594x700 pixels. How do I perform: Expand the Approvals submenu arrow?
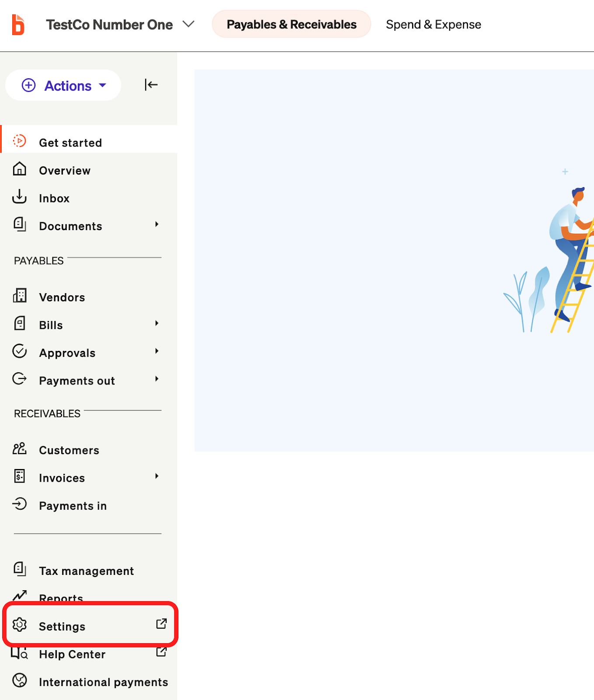157,351
